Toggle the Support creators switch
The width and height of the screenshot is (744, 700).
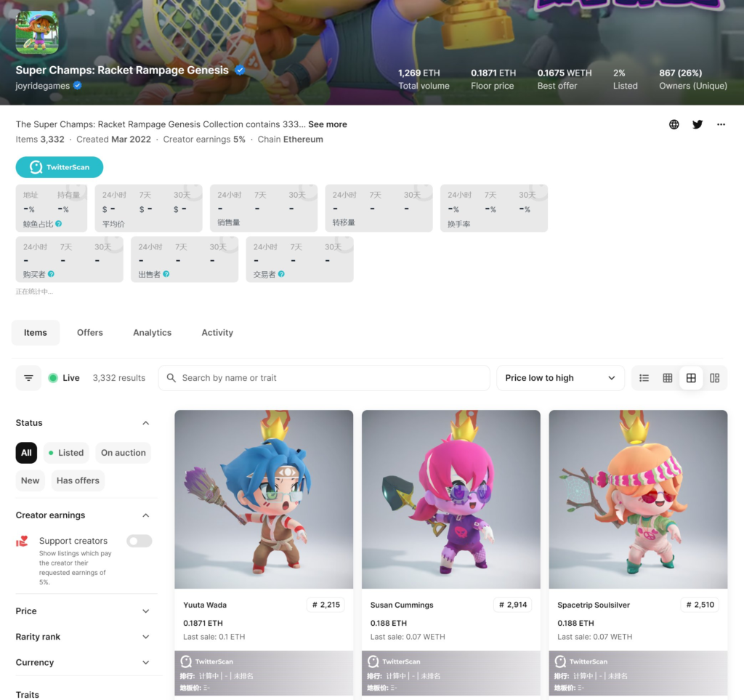pos(139,541)
